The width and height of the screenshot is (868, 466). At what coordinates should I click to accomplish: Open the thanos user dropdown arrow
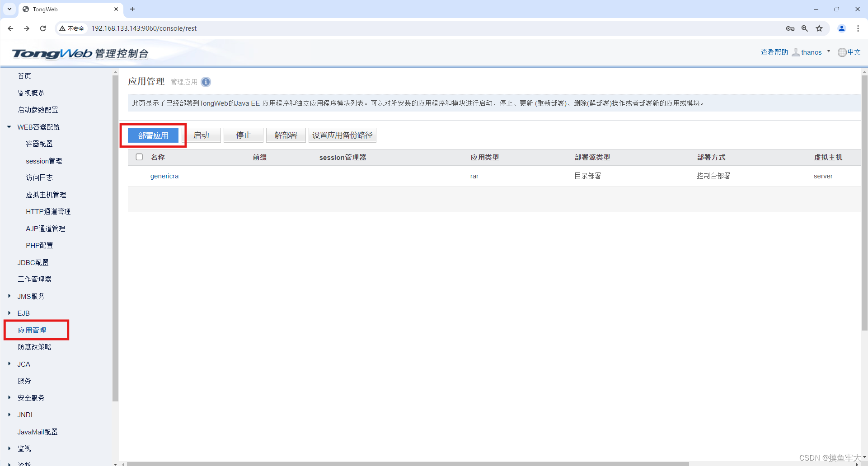(x=829, y=51)
